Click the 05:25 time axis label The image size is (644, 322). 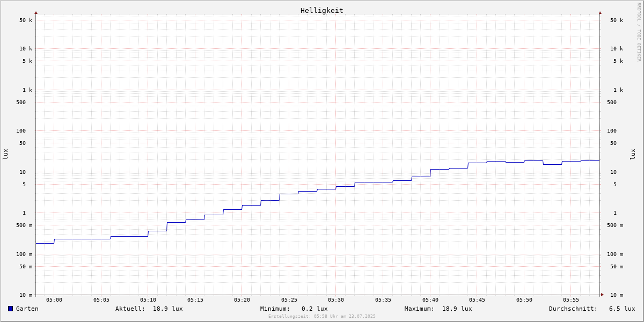(x=289, y=300)
